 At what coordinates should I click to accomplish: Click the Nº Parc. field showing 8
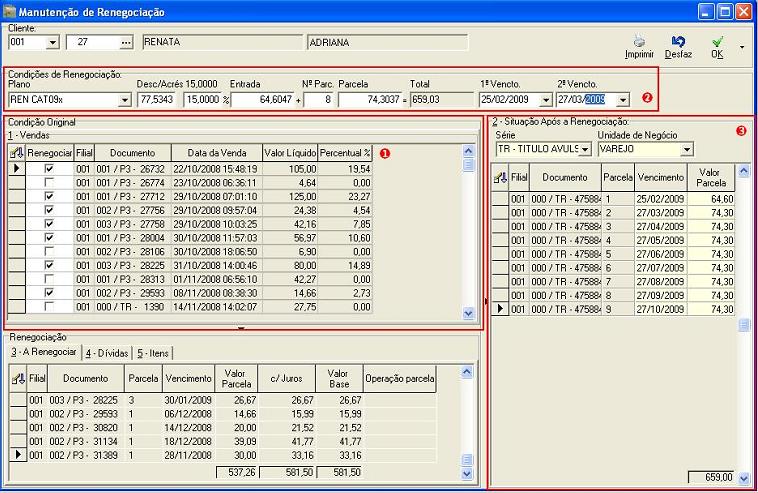tap(318, 100)
